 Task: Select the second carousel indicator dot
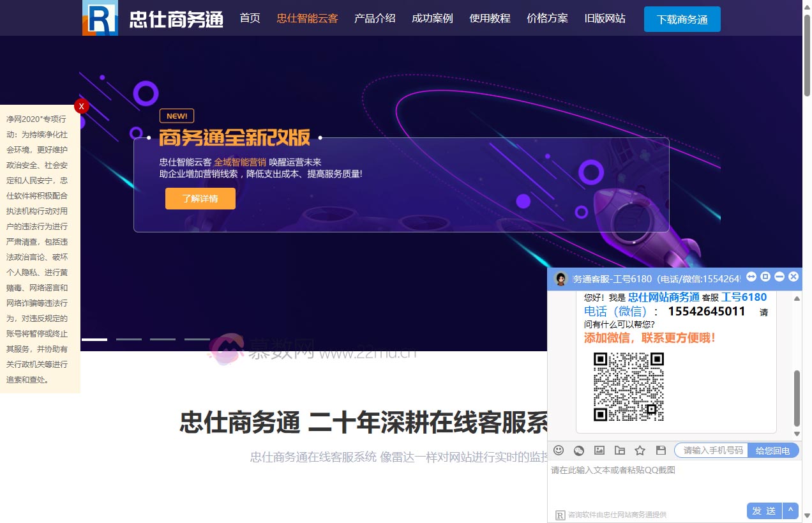tap(129, 339)
